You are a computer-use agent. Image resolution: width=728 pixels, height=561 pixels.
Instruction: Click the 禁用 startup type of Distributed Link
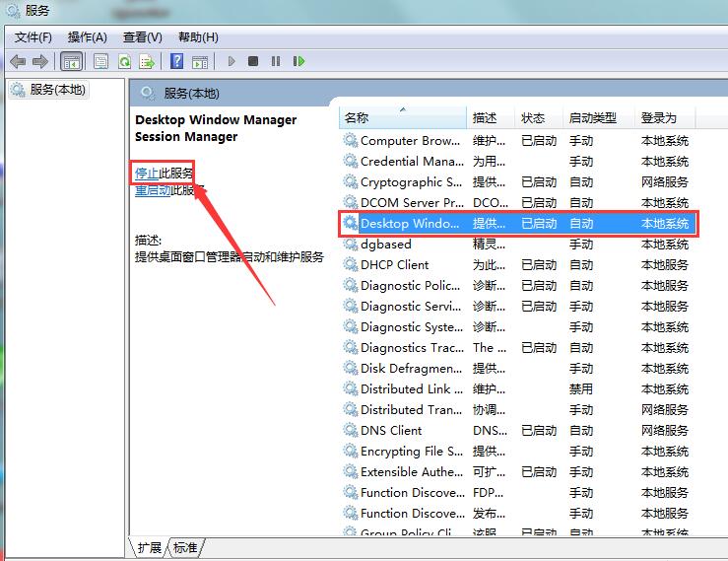pos(581,389)
